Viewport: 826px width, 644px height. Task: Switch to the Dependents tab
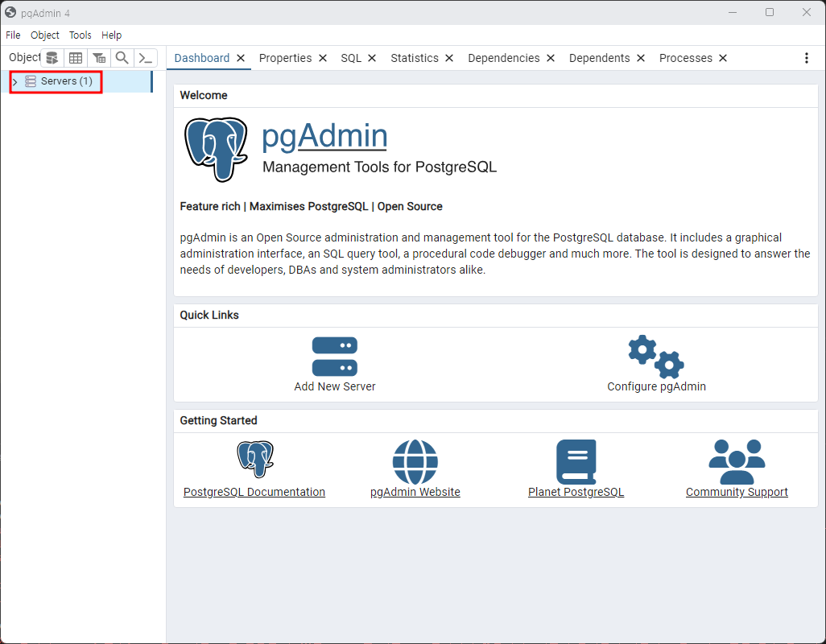click(600, 58)
